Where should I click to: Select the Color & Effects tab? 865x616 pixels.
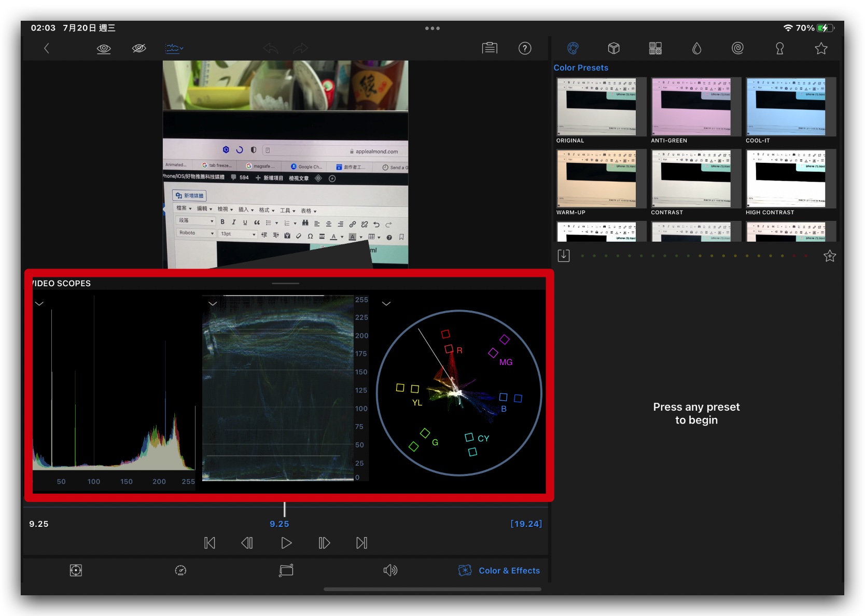(499, 570)
